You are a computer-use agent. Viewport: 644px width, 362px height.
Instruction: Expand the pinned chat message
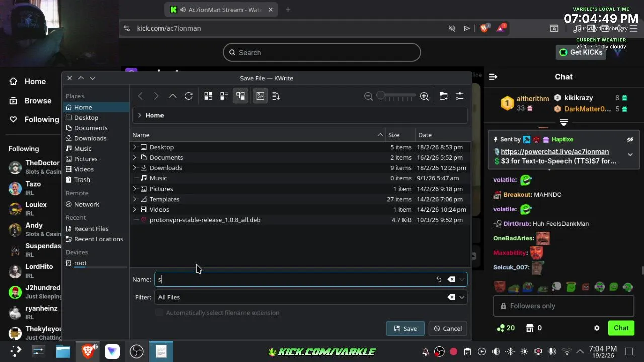pos(630,155)
